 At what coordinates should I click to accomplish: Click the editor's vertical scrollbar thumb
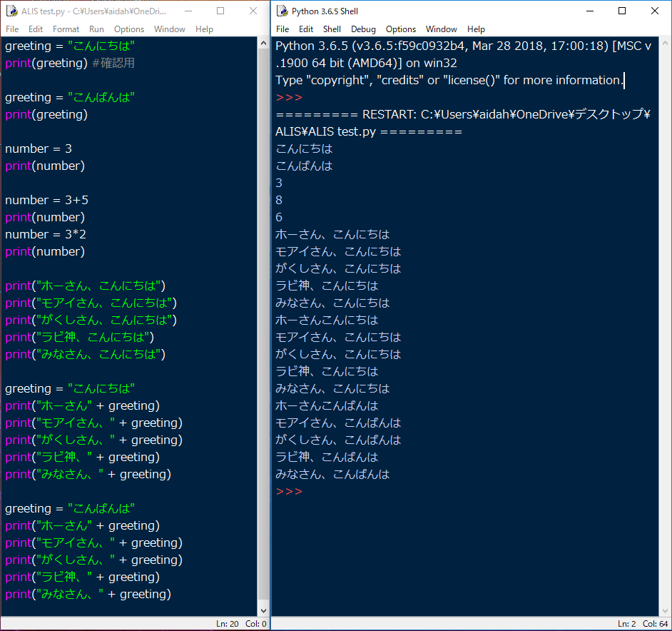[x=263, y=321]
